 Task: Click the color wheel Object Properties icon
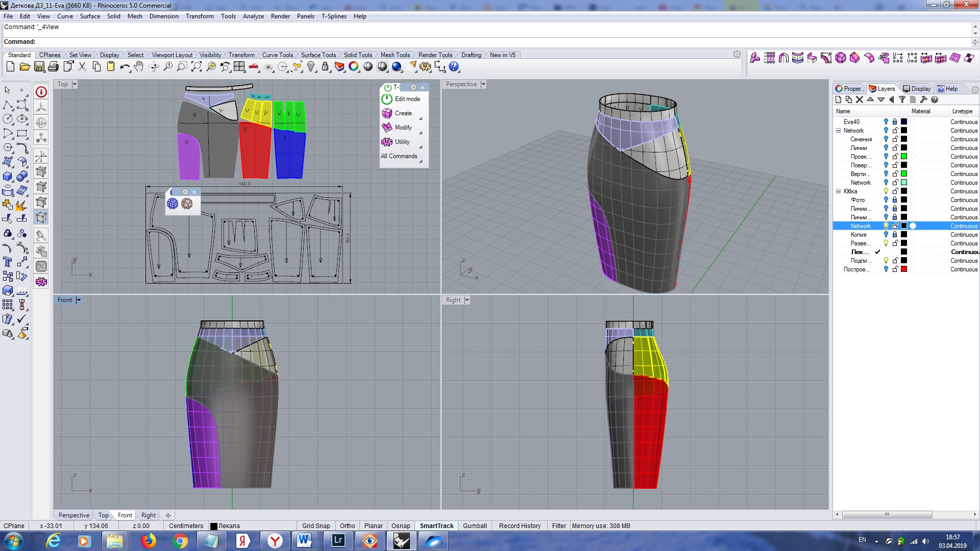(x=354, y=67)
